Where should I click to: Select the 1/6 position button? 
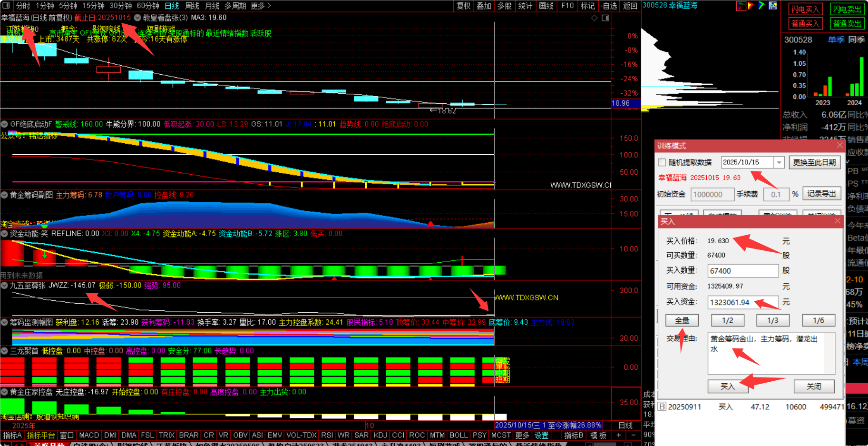coord(819,320)
